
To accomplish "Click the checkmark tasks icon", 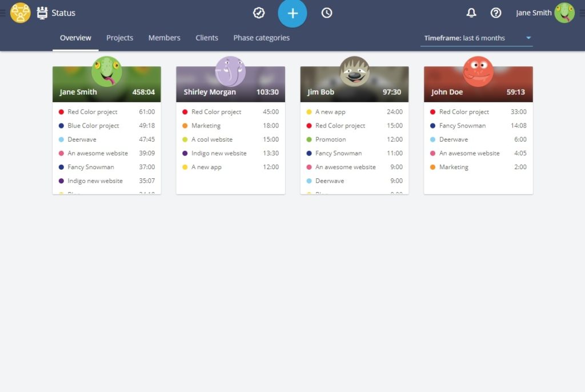I will coord(259,13).
